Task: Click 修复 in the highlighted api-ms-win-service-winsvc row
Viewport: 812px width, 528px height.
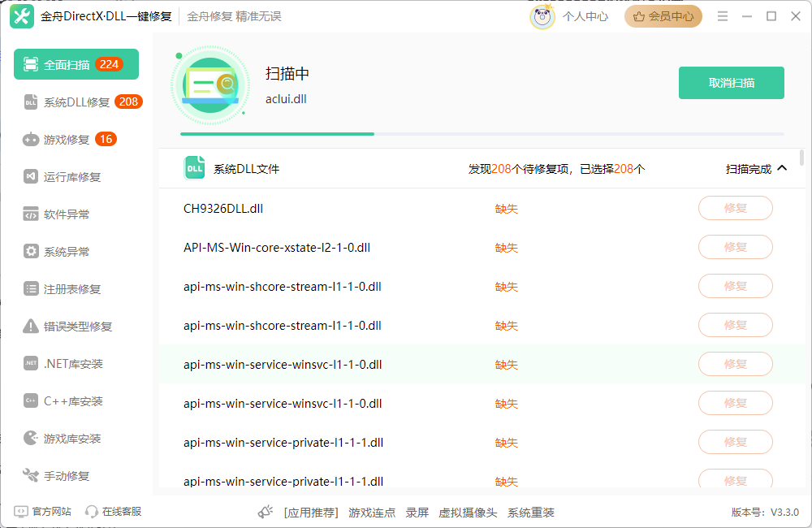Action: pyautogui.click(x=736, y=364)
